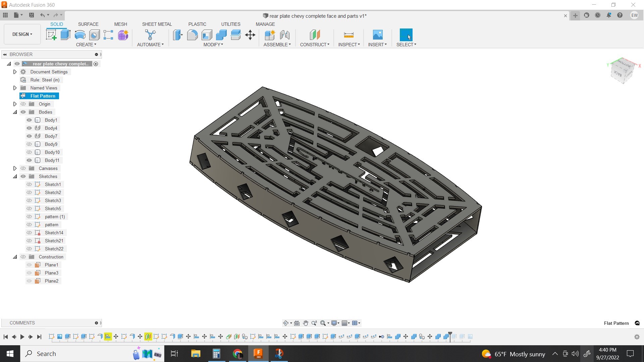The height and width of the screenshot is (362, 644).
Task: Show Sketch1 by toggling its visibility eye
Action: (x=29, y=184)
